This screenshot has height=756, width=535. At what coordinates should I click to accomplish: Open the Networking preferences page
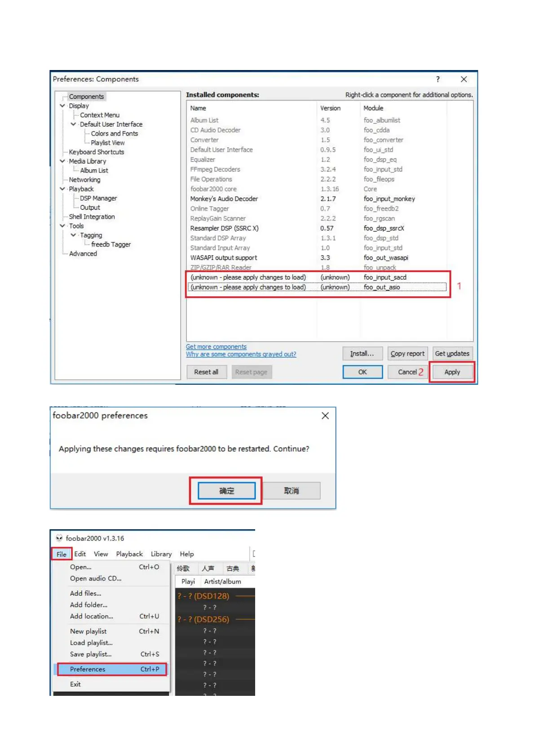coord(85,180)
